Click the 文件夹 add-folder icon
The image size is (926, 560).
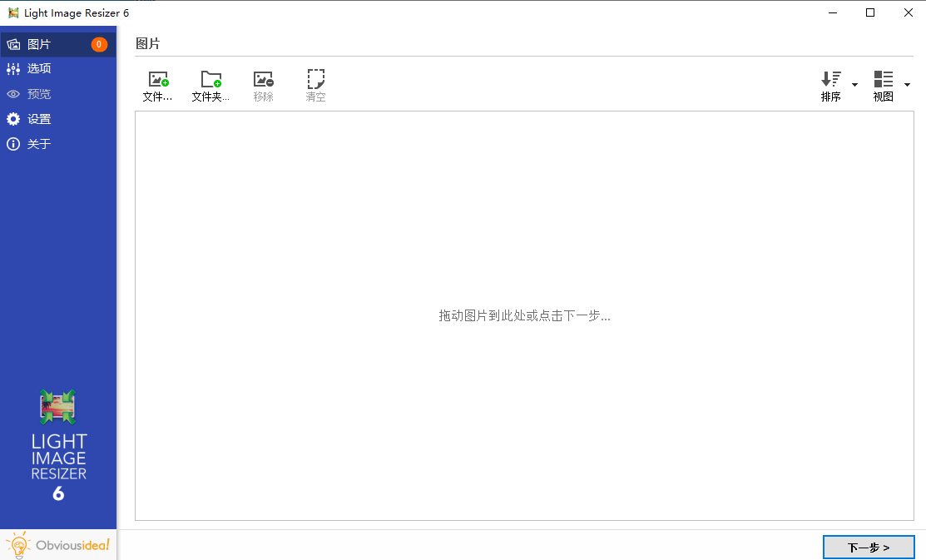(x=210, y=80)
